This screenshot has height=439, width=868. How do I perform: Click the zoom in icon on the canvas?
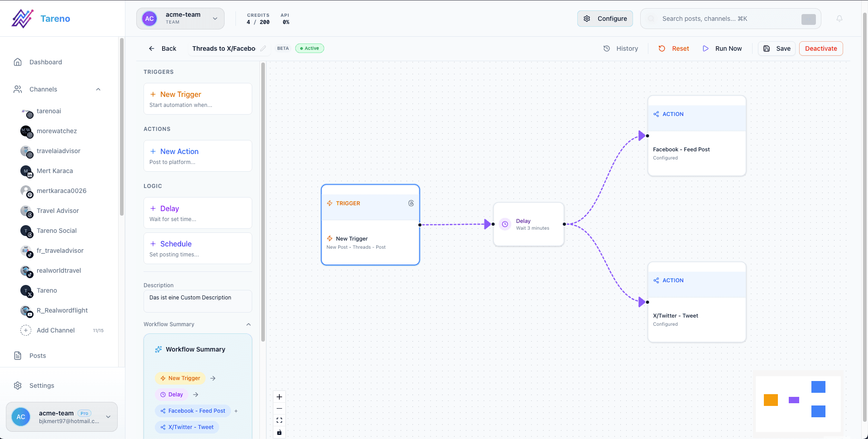coord(279,396)
